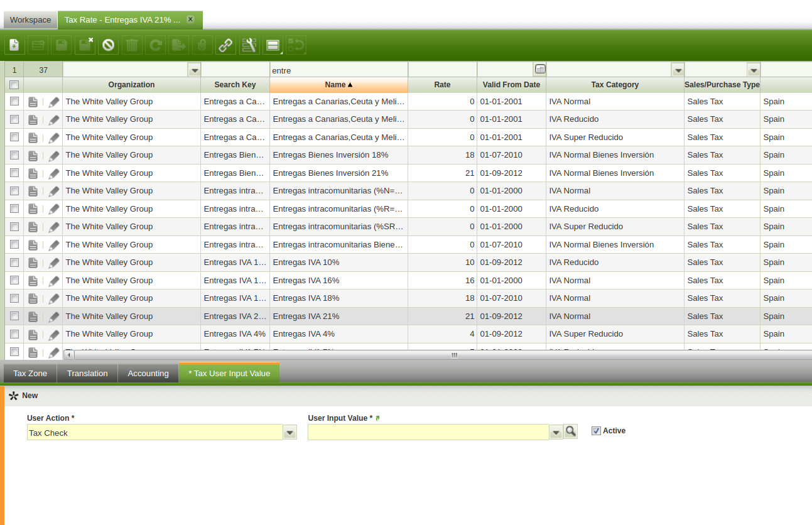Click into the User Input Value field
The image size is (812, 525).
tap(428, 432)
